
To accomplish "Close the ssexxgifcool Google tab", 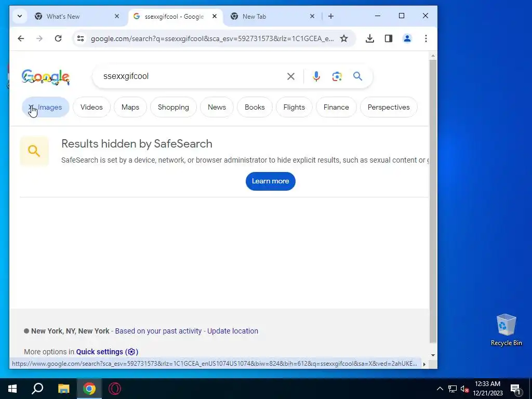I will pyautogui.click(x=215, y=16).
